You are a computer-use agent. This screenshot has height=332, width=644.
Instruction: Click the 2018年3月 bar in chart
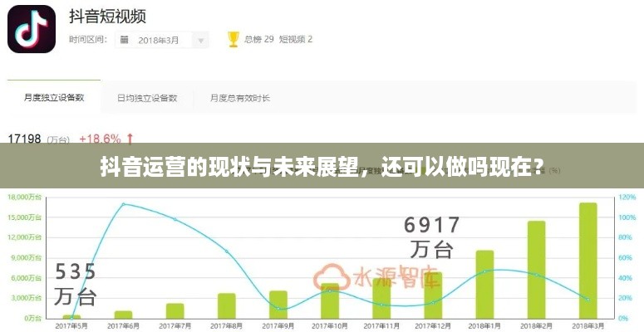point(588,261)
